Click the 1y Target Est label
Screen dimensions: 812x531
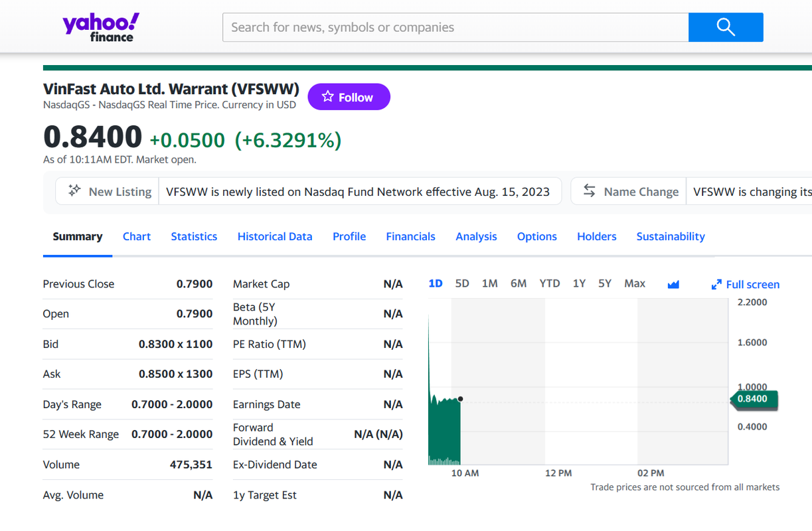tap(265, 495)
